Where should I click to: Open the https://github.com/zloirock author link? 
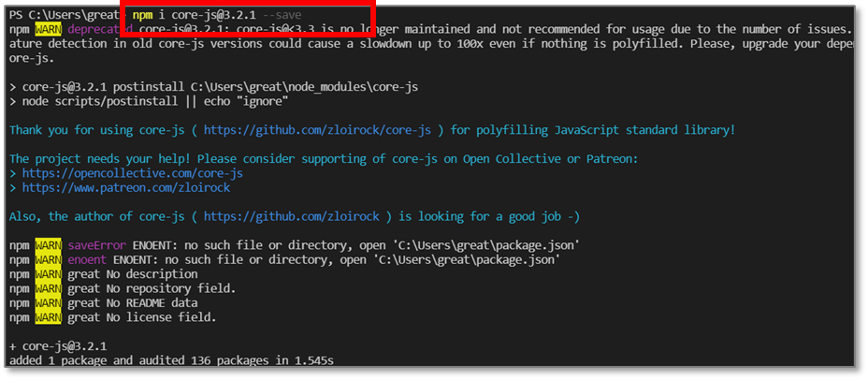292,216
